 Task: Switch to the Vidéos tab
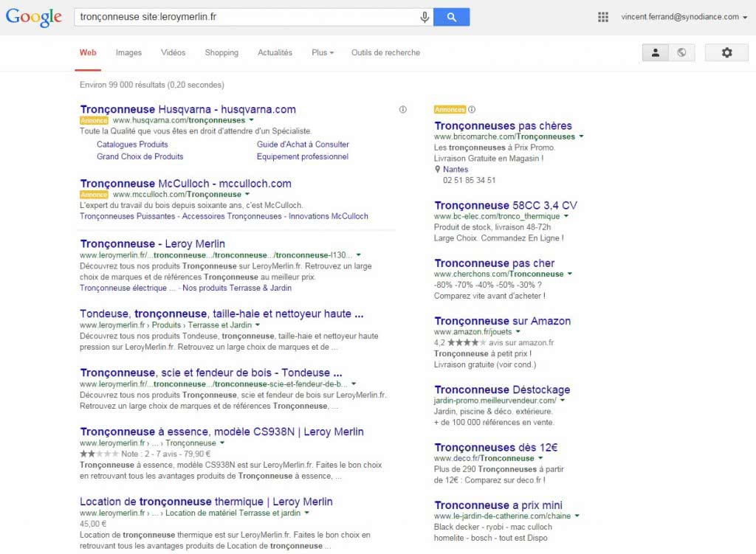tap(173, 52)
